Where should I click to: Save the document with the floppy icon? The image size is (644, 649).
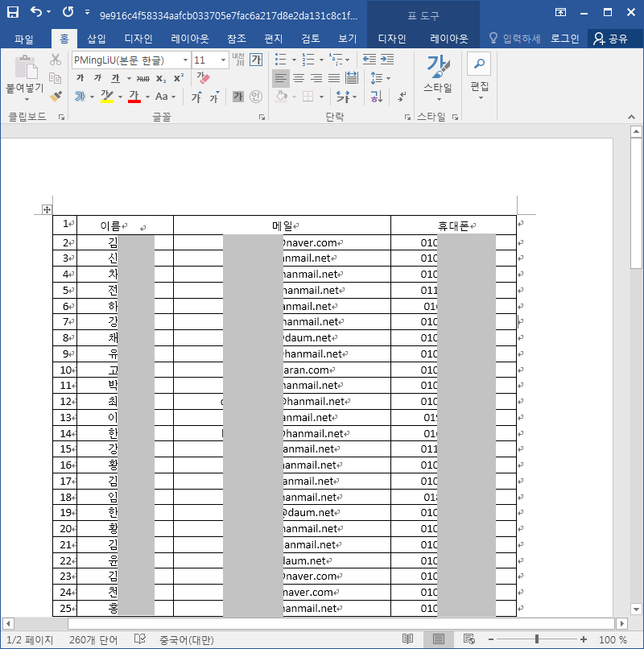(x=13, y=12)
